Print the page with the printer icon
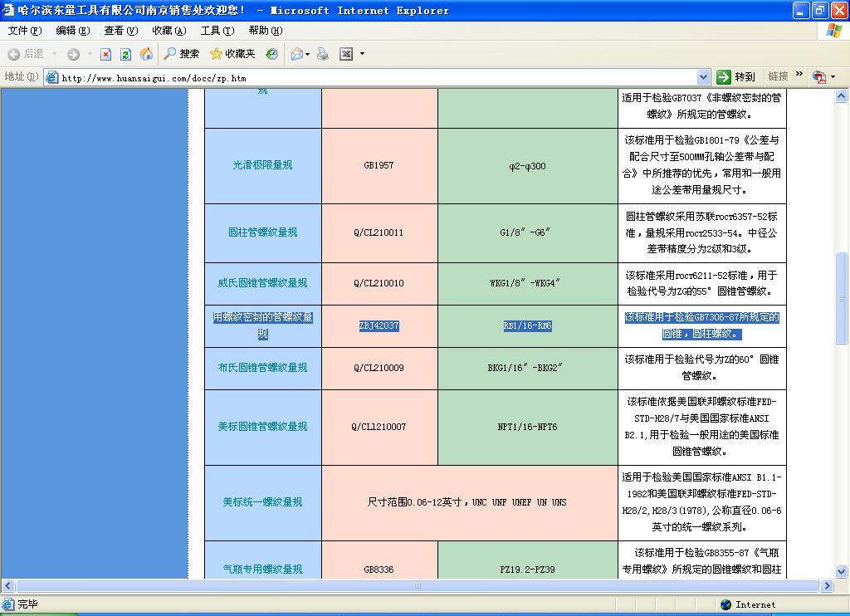850x616 pixels. pyautogui.click(x=323, y=54)
